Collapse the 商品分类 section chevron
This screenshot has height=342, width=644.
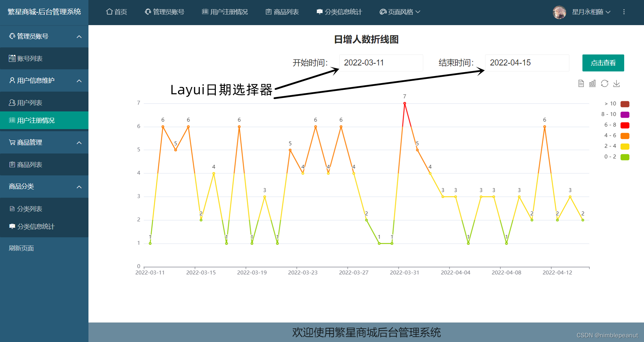79,187
